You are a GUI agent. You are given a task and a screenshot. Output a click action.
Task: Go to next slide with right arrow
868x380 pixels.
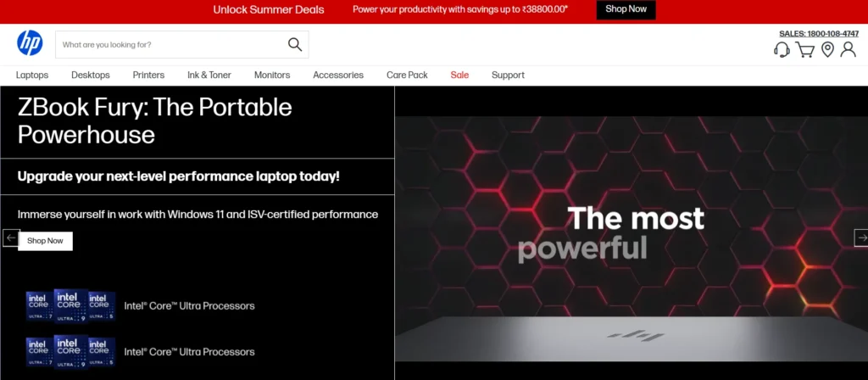(861, 237)
